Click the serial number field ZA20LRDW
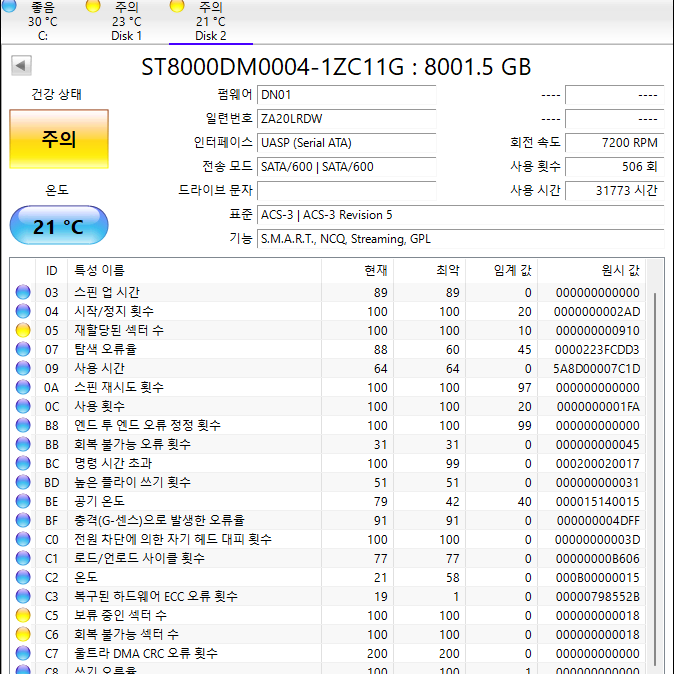Screen dimensions: 674x674 [x=346, y=119]
